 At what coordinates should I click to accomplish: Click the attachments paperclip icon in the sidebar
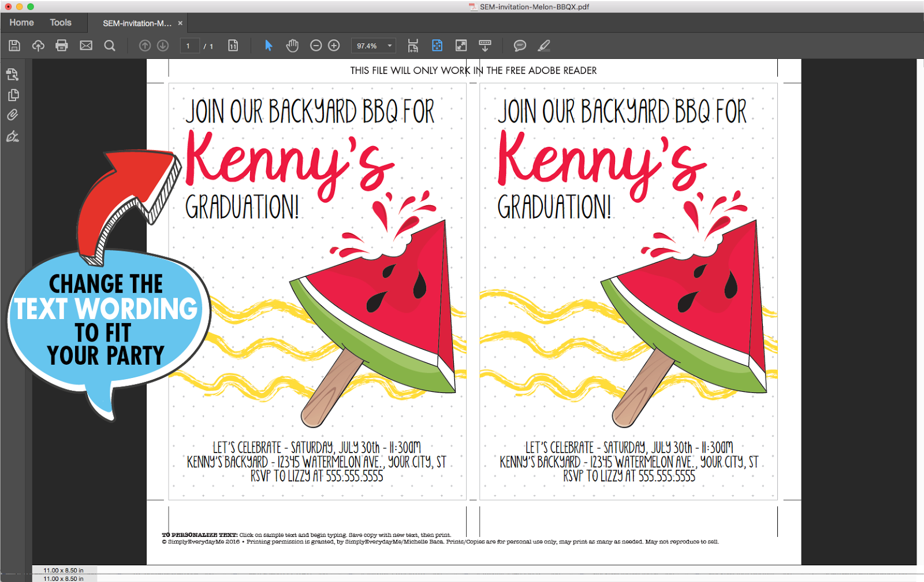(x=13, y=114)
